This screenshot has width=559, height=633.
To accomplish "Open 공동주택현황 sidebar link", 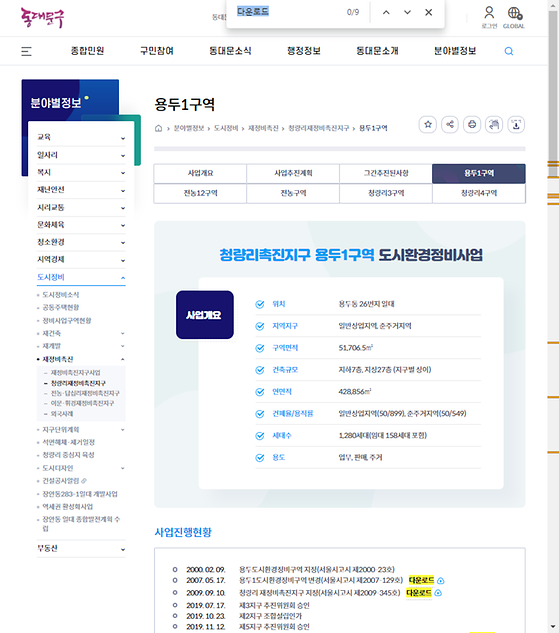I will (x=61, y=308).
